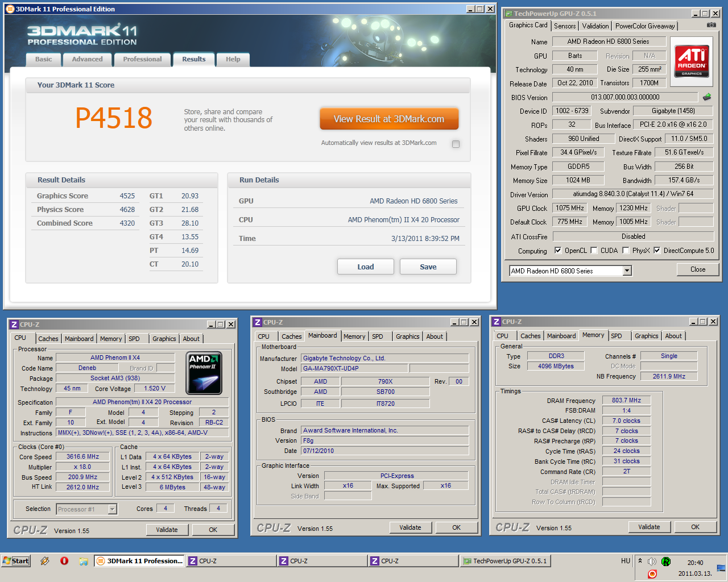Open SPD tab in CPU-Z mainboard window
The height and width of the screenshot is (582, 728).
point(378,336)
